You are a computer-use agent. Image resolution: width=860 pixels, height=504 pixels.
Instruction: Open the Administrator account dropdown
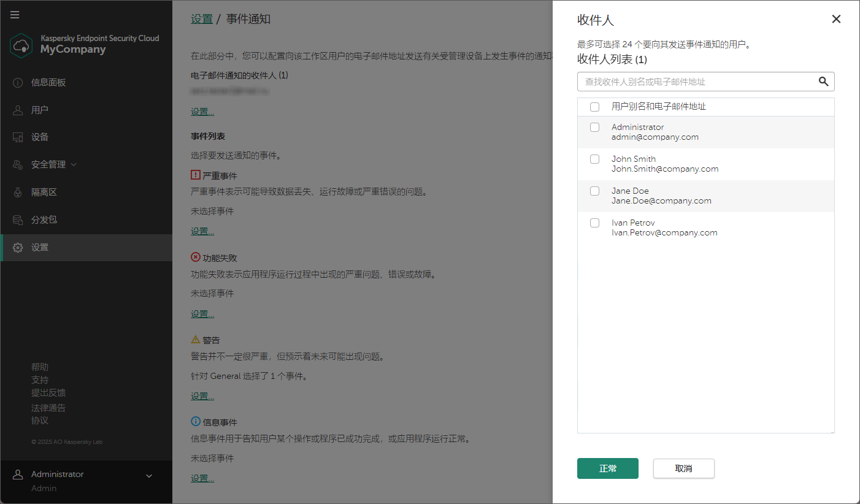[148, 475]
